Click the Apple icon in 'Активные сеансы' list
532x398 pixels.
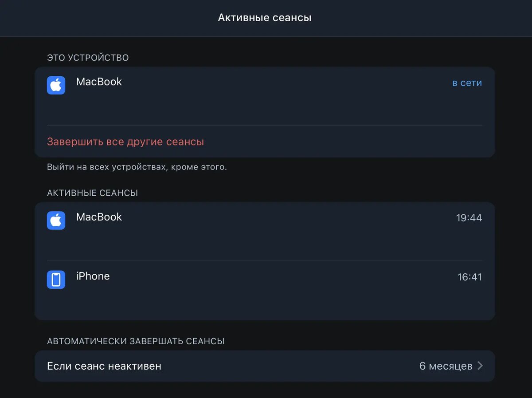(56, 221)
